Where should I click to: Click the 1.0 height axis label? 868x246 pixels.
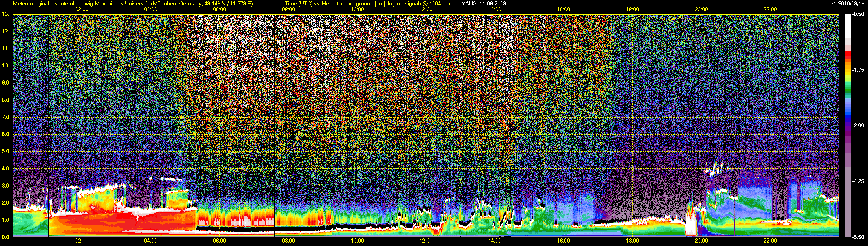[5, 220]
